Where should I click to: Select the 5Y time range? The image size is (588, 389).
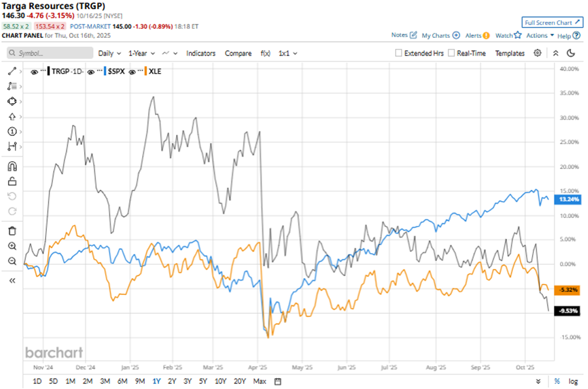coord(203,381)
